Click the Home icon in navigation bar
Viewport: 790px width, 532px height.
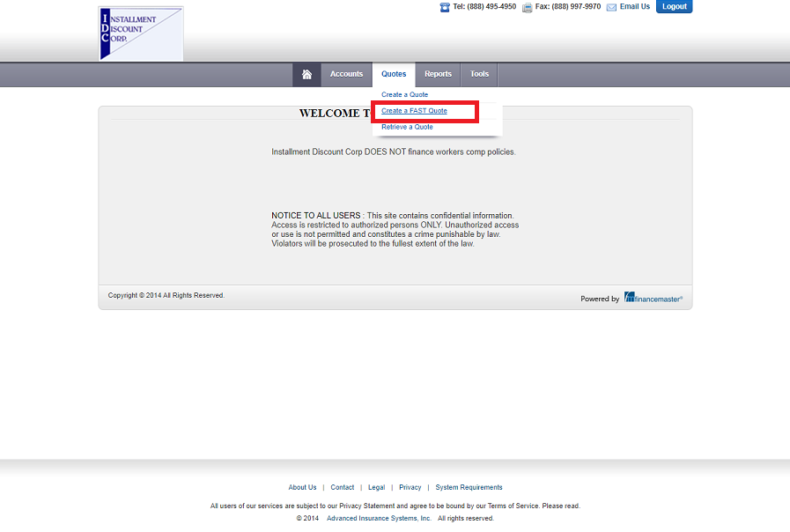click(306, 75)
